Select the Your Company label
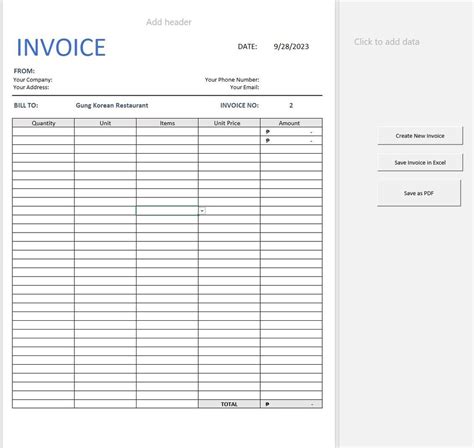 [33, 80]
